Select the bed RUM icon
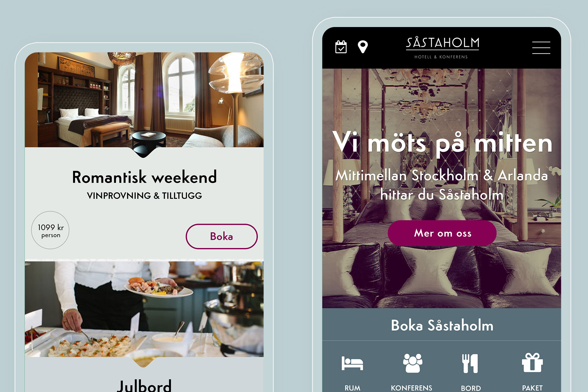 352,363
